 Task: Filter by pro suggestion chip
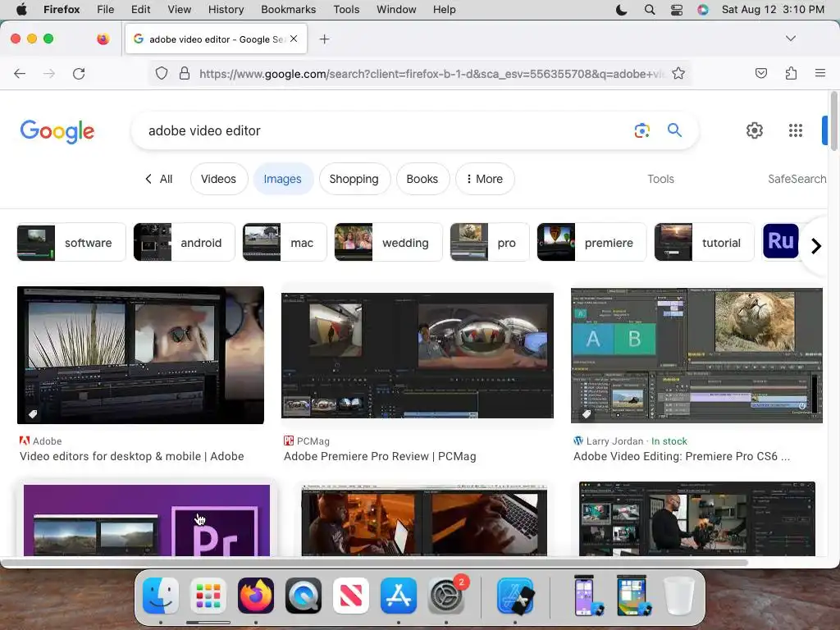pyautogui.click(x=490, y=243)
